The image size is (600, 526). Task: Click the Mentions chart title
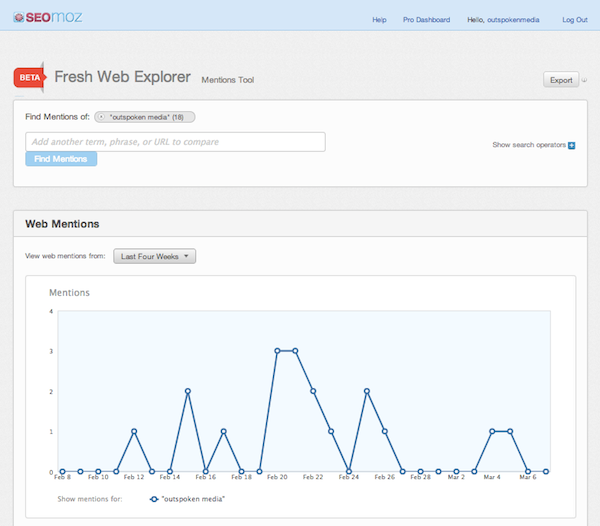69,293
